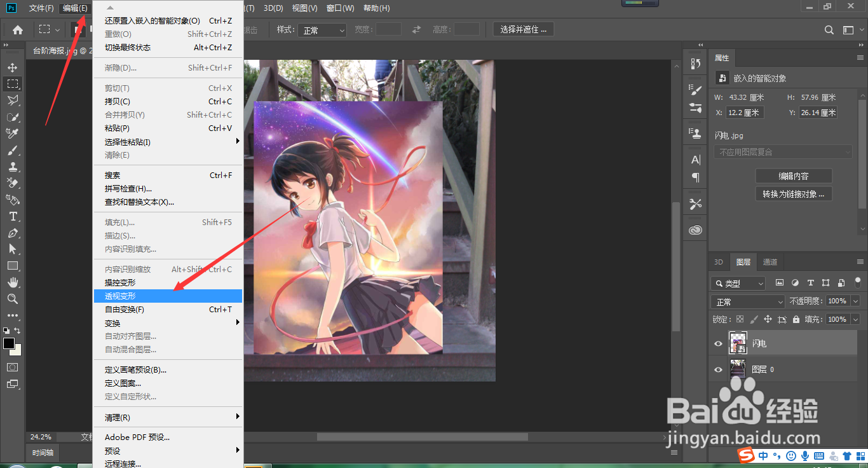Click the foreground color swatch
Viewport: 868px width, 468px height.
9,343
